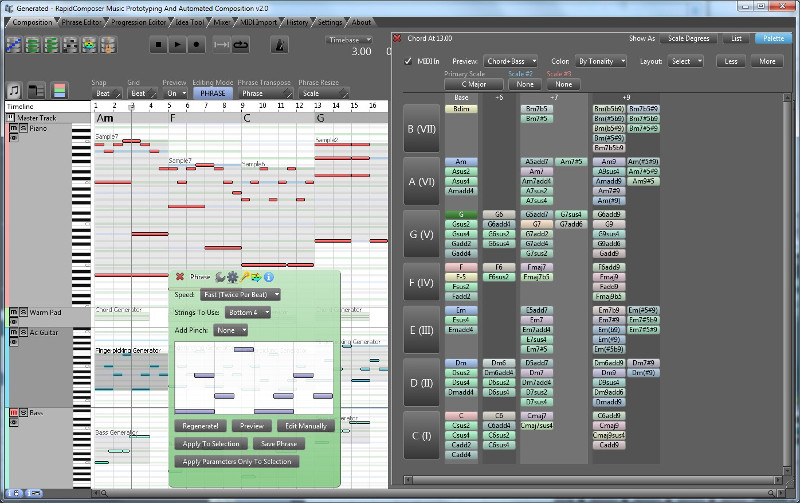Click the play range arrow icon
Image resolution: width=800 pixels, height=503 pixels.
pyautogui.click(x=221, y=45)
